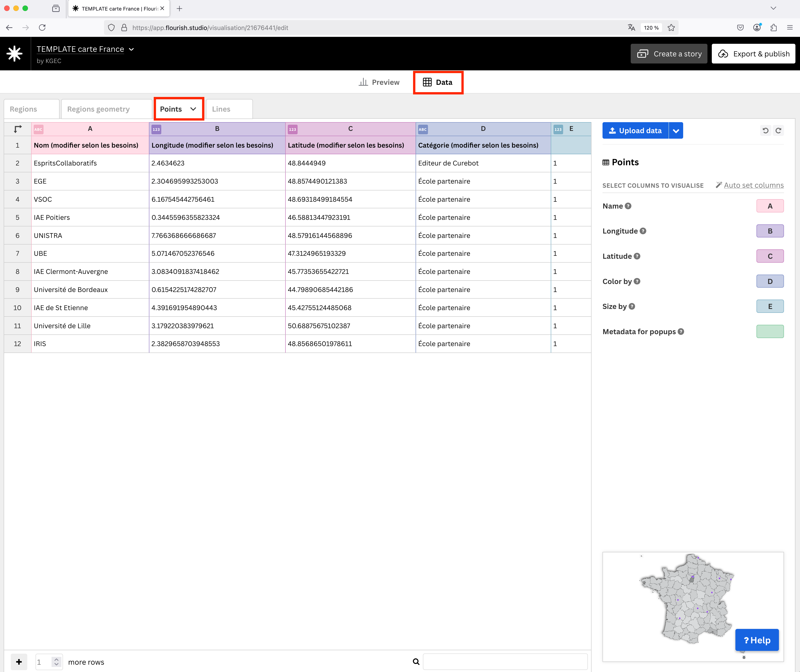The image size is (800, 672).
Task: Select the column B header
Action: pyautogui.click(x=217, y=129)
